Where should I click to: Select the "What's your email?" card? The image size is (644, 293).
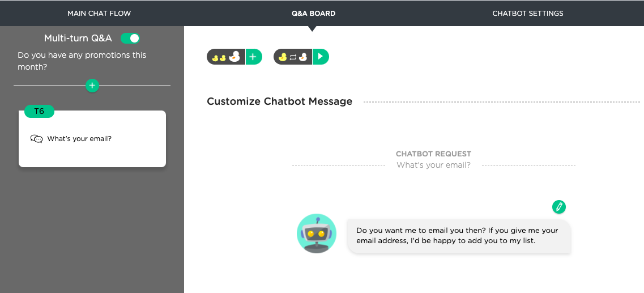(92, 139)
